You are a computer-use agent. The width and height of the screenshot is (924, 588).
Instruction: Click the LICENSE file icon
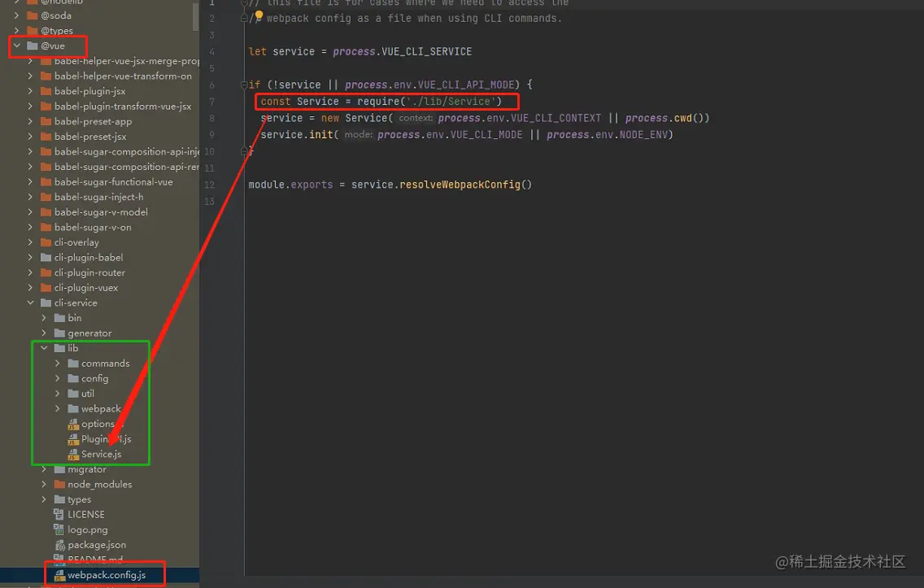point(59,514)
